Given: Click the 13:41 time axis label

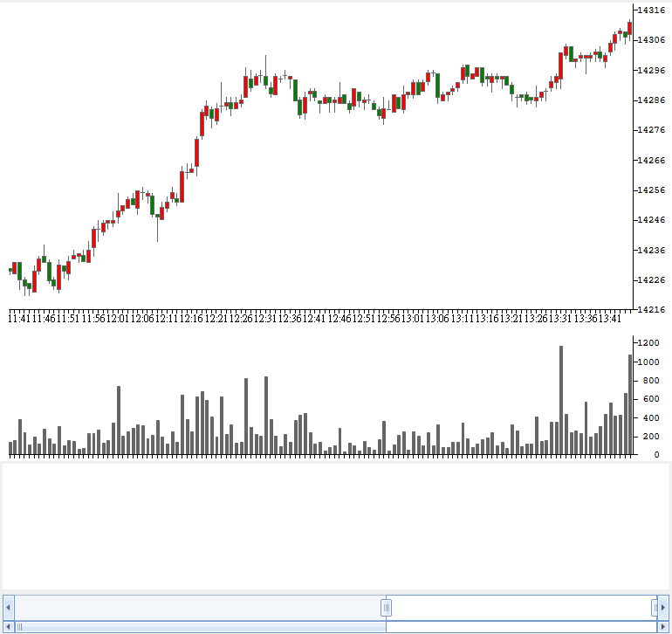Looking at the screenshot, I should 610,318.
